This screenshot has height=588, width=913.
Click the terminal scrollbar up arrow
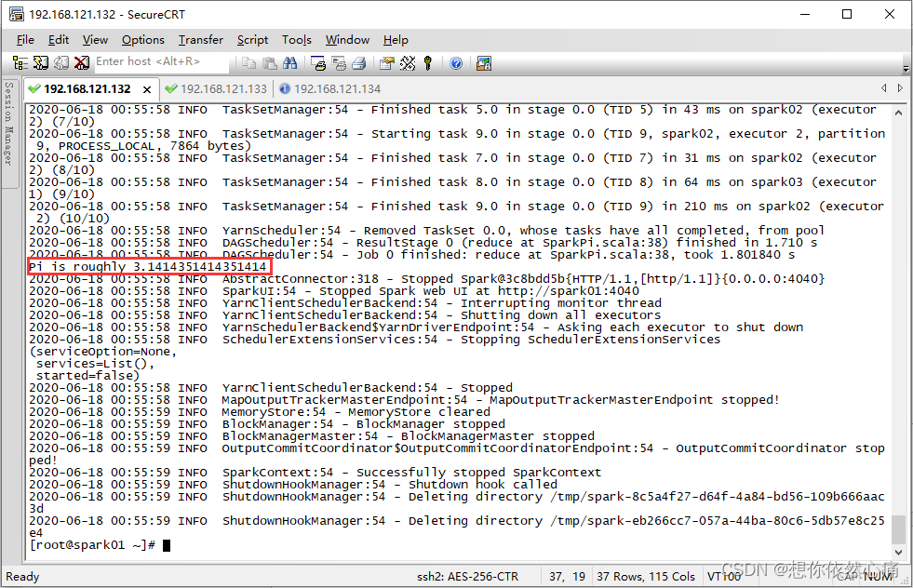[898, 113]
